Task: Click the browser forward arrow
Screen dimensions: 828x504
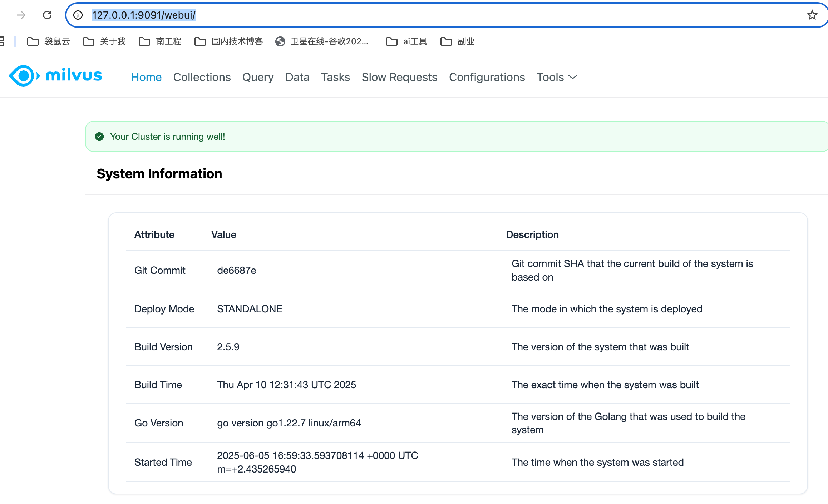Action: coord(21,15)
